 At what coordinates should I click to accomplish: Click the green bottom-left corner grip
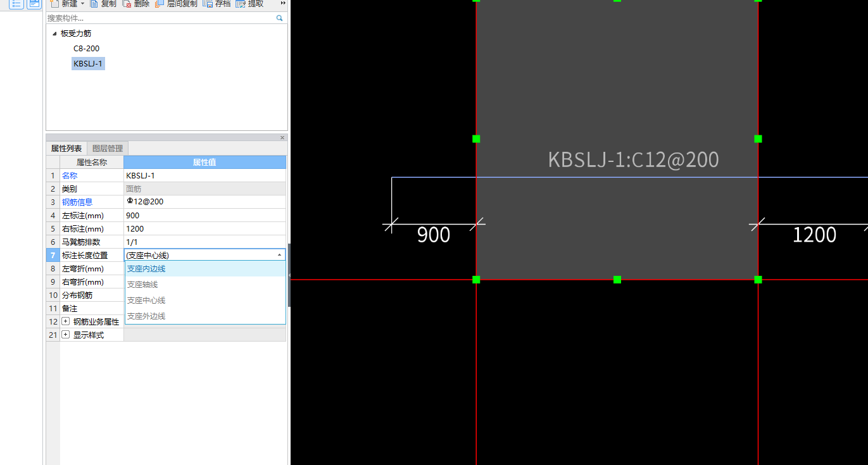(476, 280)
